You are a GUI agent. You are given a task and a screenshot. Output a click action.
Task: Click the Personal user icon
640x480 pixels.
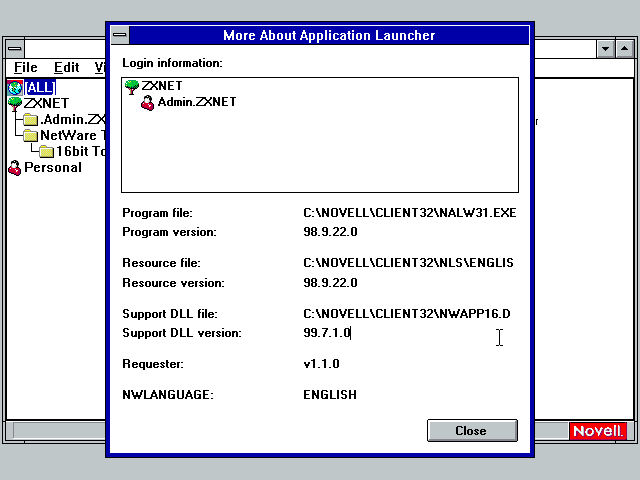coord(15,168)
